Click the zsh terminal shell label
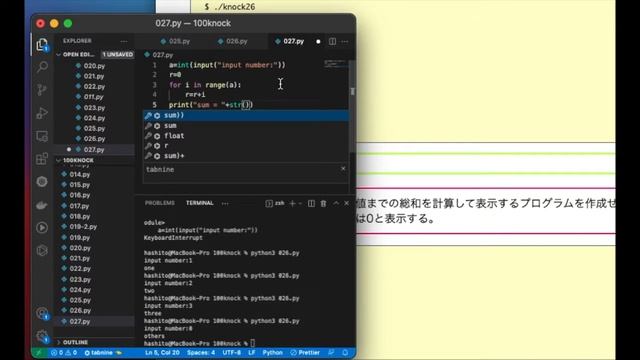The width and height of the screenshot is (640, 360). pos(275,203)
